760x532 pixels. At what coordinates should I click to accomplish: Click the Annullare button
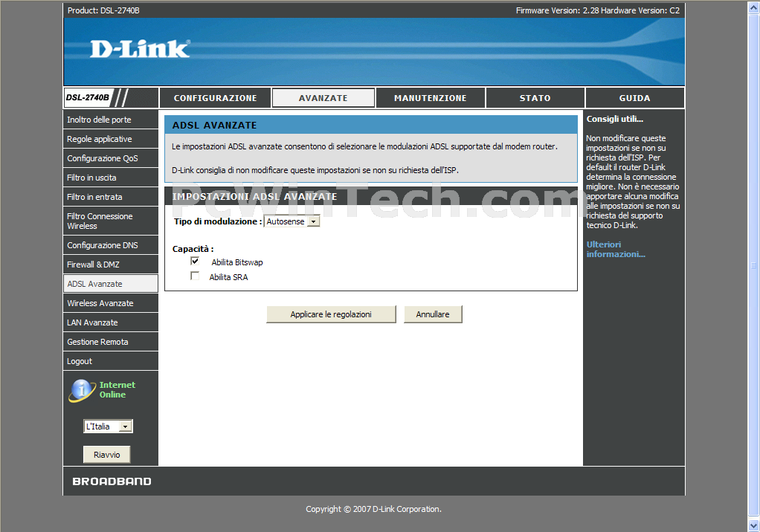click(433, 314)
